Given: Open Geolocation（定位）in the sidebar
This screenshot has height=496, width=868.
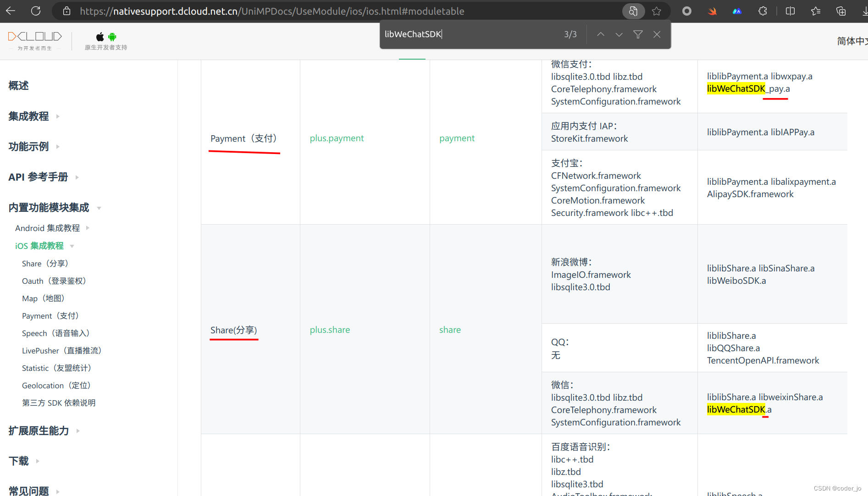Looking at the screenshot, I should point(56,386).
